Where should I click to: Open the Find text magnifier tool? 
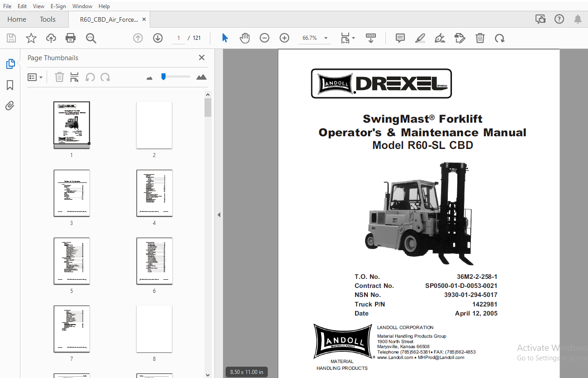tap(91, 38)
